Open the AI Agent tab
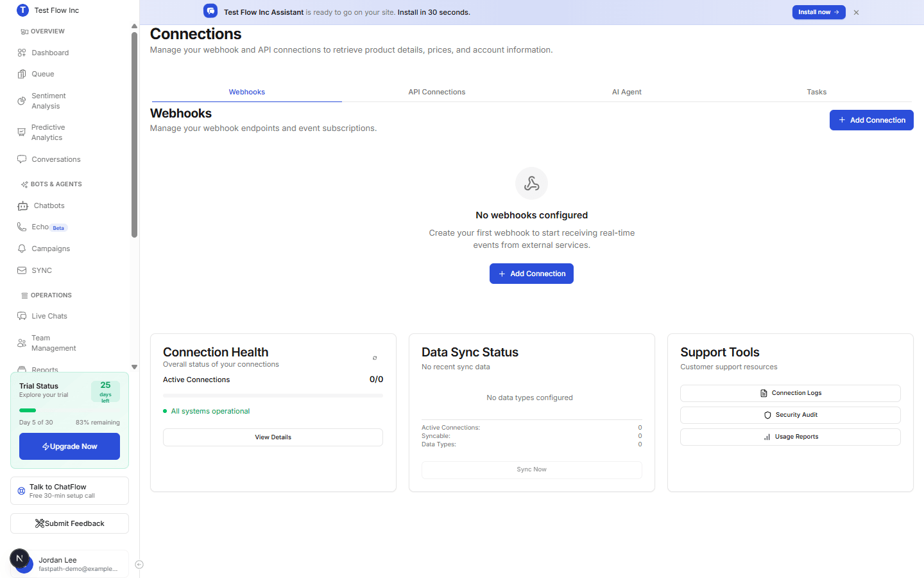 pyautogui.click(x=627, y=92)
